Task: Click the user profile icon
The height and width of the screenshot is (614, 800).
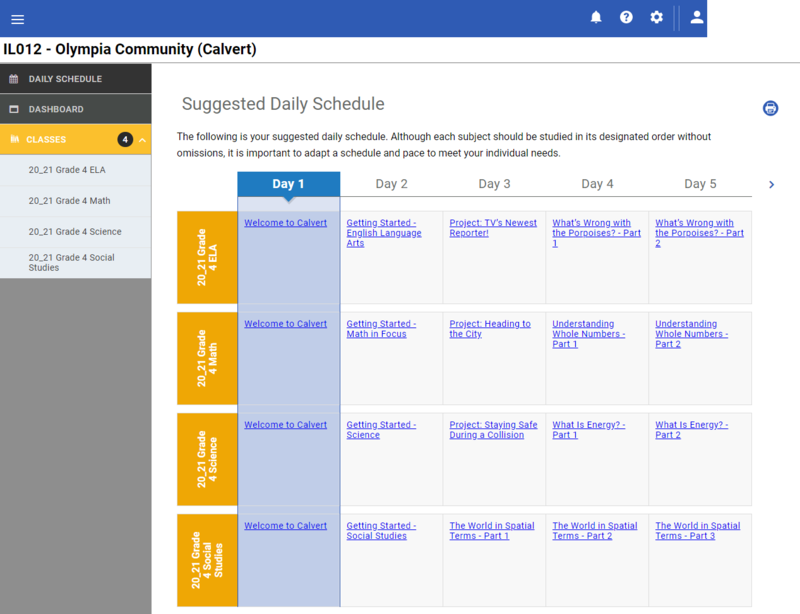Action: coord(697,17)
